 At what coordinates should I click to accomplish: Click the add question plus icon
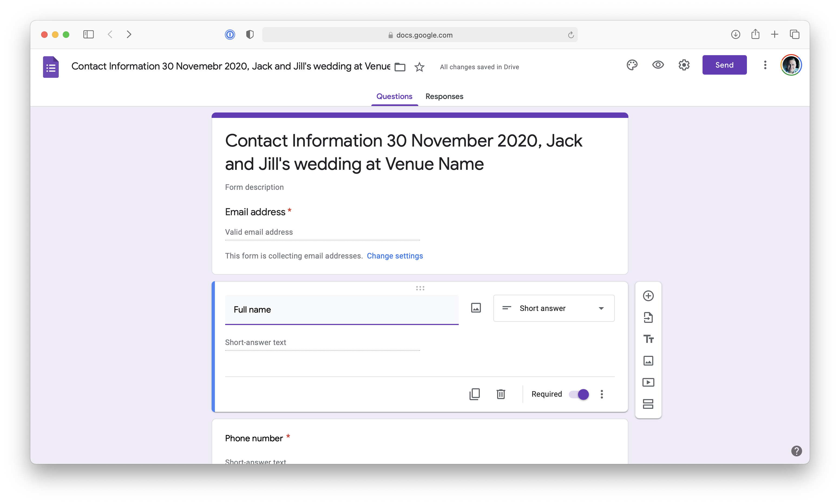tap(648, 296)
